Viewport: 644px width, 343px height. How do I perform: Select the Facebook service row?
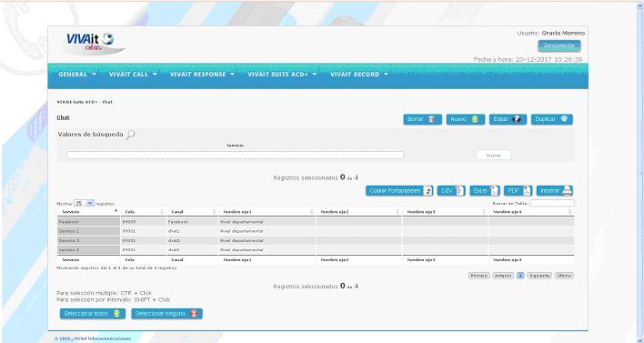click(316, 222)
